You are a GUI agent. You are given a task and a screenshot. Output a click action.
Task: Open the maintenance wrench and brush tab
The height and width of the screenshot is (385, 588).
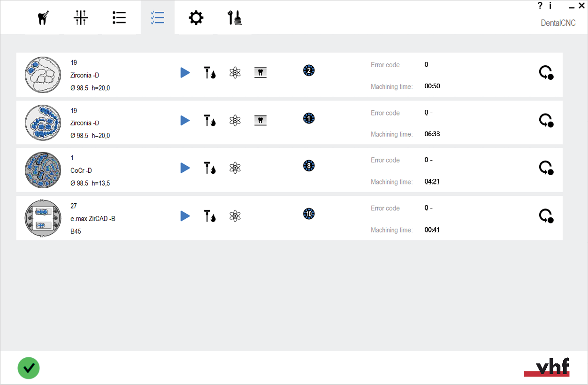tap(234, 18)
